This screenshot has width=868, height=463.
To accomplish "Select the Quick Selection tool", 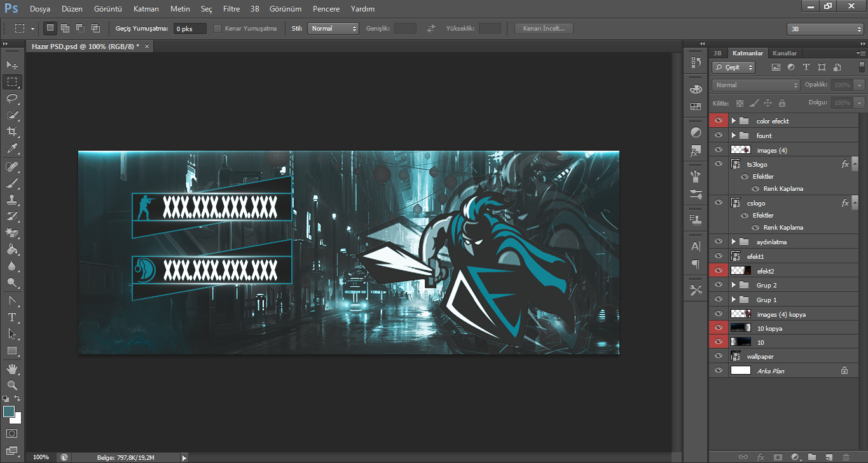I will pyautogui.click(x=12, y=114).
